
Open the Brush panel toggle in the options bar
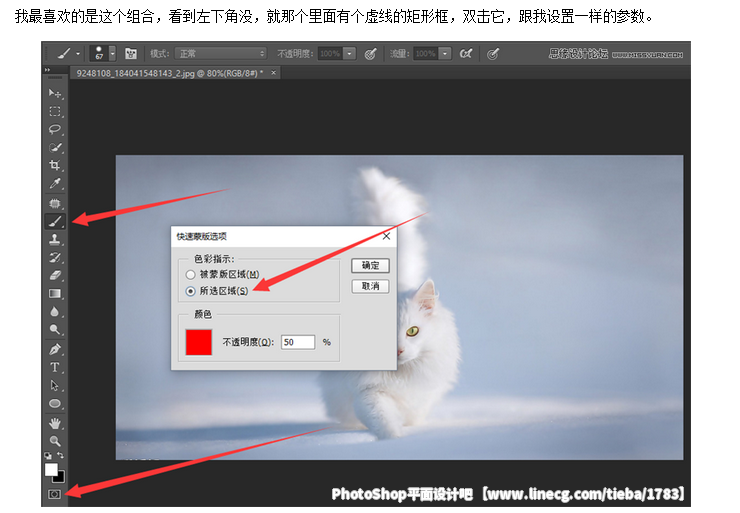coord(131,53)
